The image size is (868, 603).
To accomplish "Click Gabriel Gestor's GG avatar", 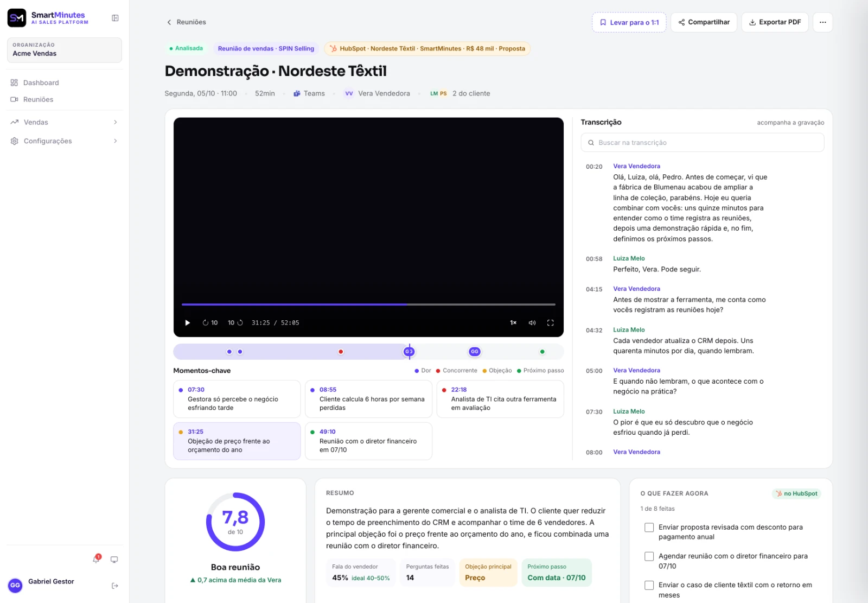I will tap(15, 585).
